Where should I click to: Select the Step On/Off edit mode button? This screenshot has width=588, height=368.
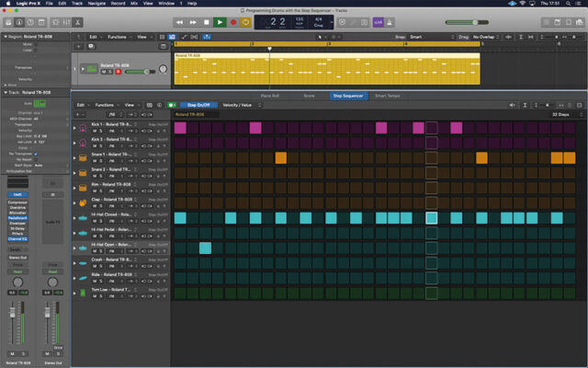point(198,105)
